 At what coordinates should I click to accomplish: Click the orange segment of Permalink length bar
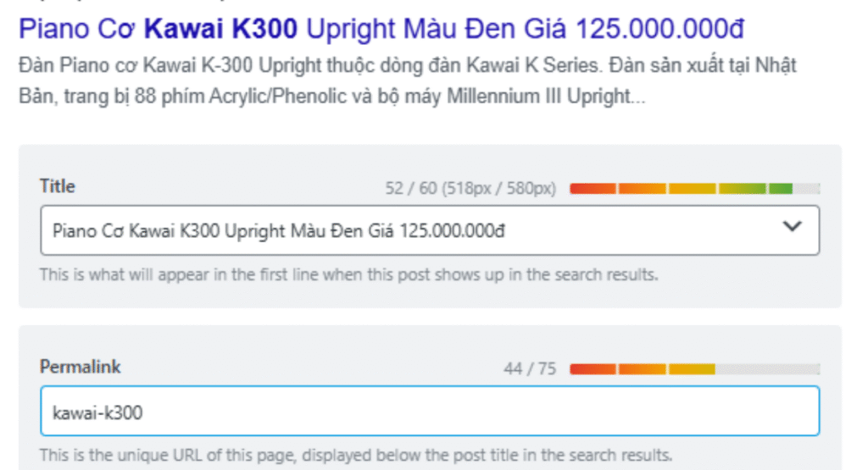642,368
